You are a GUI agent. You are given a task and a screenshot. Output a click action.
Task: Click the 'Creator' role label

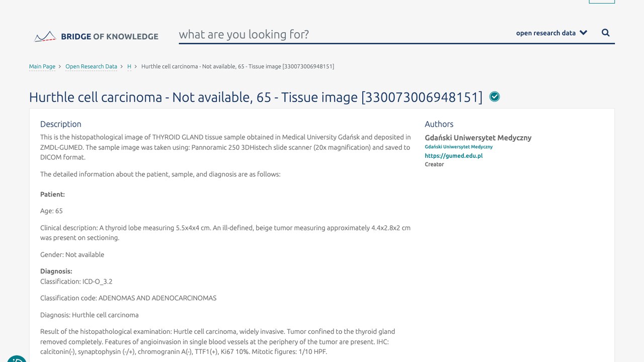[434, 164]
